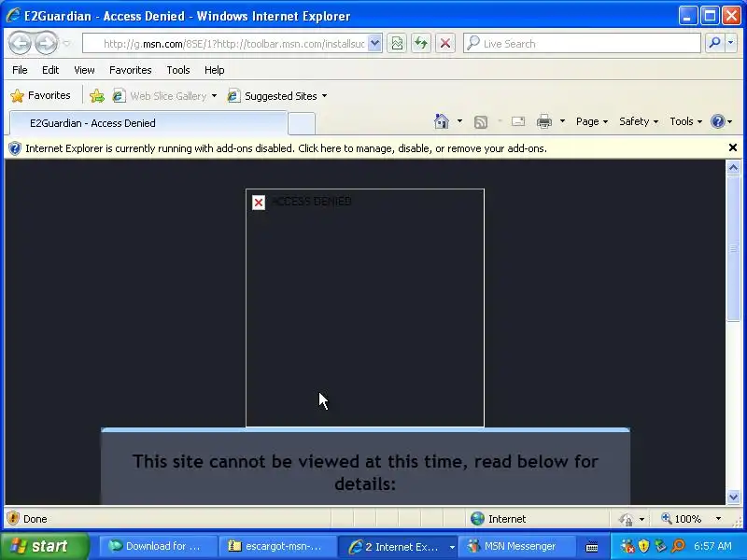The height and width of the screenshot is (560, 747).
Task: Click the Add to Favorites Bar icon
Action: (x=97, y=96)
